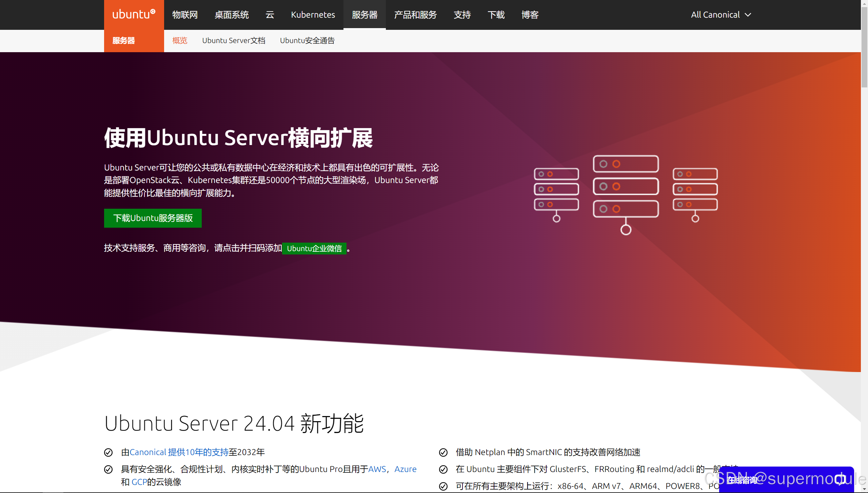The height and width of the screenshot is (493, 868).
Task: Click the Ubuntu企业微信 button
Action: pos(314,248)
